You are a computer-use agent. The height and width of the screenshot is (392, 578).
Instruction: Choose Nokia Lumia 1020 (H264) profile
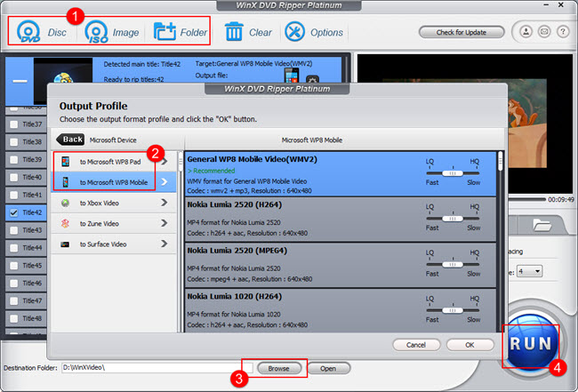341,311
